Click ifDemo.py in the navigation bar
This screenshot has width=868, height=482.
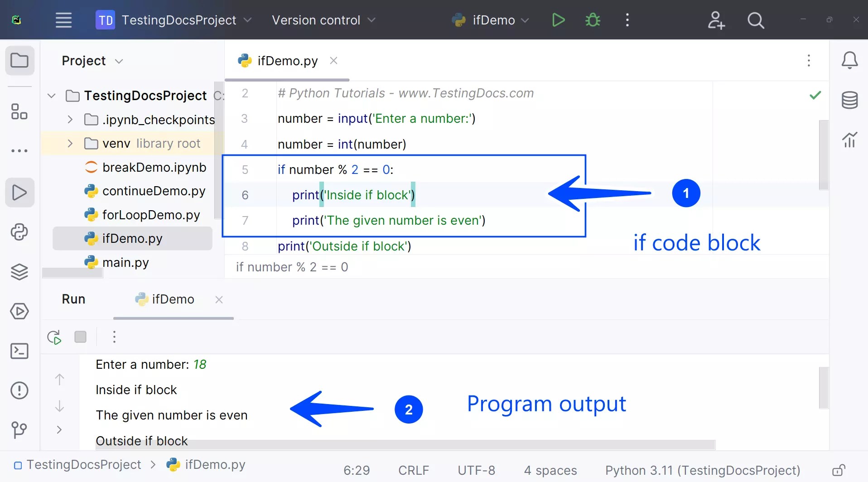coord(206,465)
